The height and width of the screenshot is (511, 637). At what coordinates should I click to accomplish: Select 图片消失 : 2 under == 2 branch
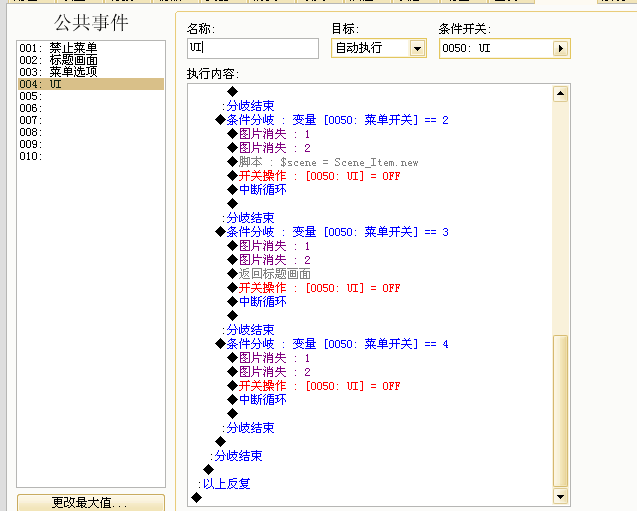(269, 148)
